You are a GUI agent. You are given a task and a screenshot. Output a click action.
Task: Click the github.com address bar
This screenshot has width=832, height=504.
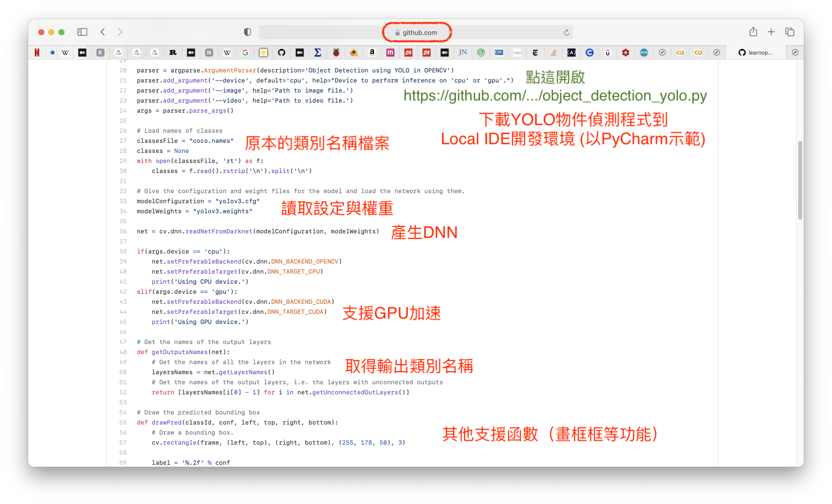416,33
